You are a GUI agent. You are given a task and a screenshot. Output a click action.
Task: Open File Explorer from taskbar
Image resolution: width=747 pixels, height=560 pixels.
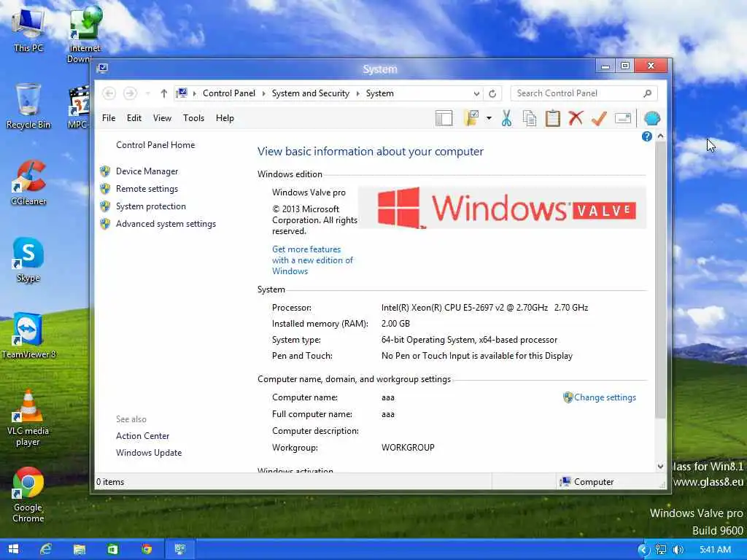[x=79, y=549]
